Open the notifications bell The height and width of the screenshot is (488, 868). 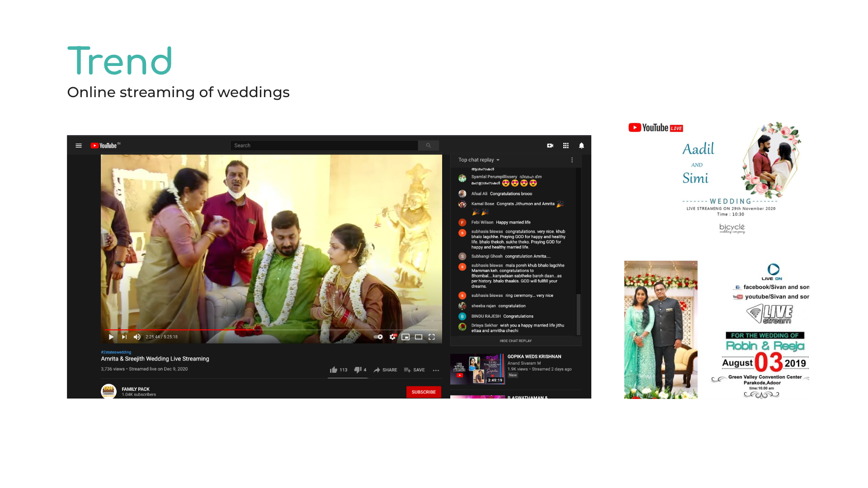pos(581,145)
